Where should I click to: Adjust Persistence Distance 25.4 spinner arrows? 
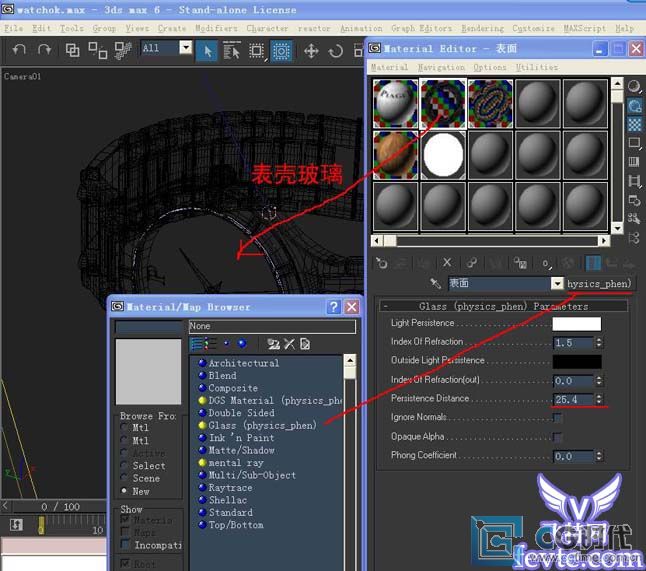(x=599, y=399)
